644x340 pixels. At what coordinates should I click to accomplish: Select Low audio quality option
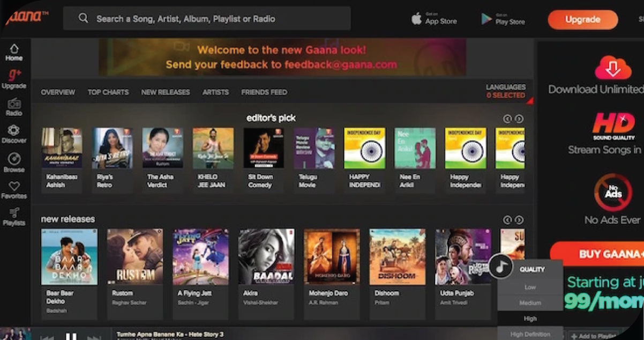tap(530, 287)
